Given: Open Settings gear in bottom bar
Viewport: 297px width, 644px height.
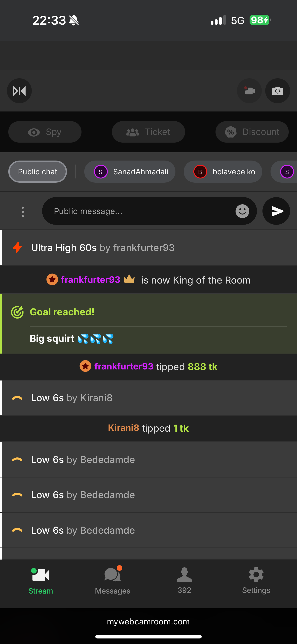Looking at the screenshot, I should (x=256, y=580).
